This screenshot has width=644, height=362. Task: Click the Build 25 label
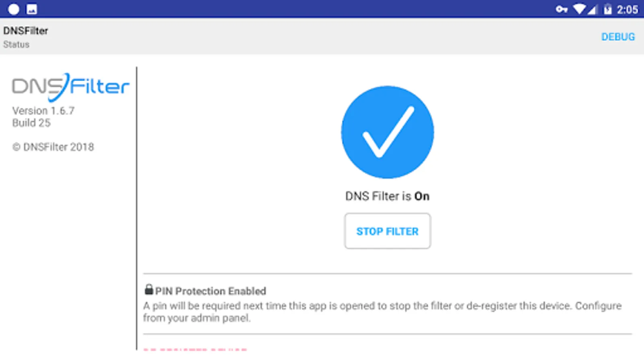point(31,123)
